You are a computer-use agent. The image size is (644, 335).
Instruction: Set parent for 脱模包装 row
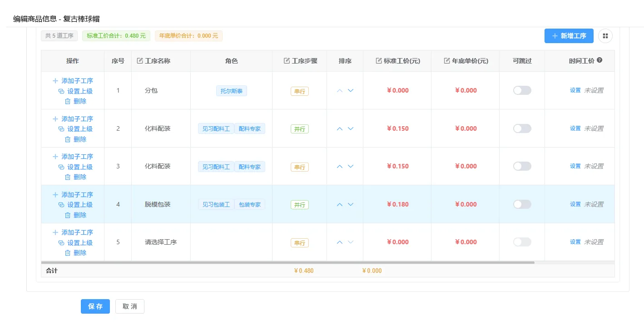coord(75,205)
